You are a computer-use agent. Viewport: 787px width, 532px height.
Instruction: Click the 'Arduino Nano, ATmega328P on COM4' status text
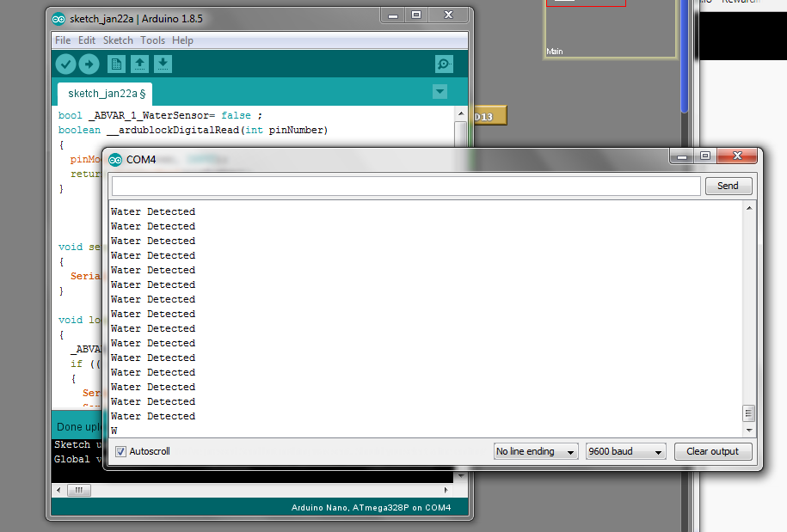371,507
